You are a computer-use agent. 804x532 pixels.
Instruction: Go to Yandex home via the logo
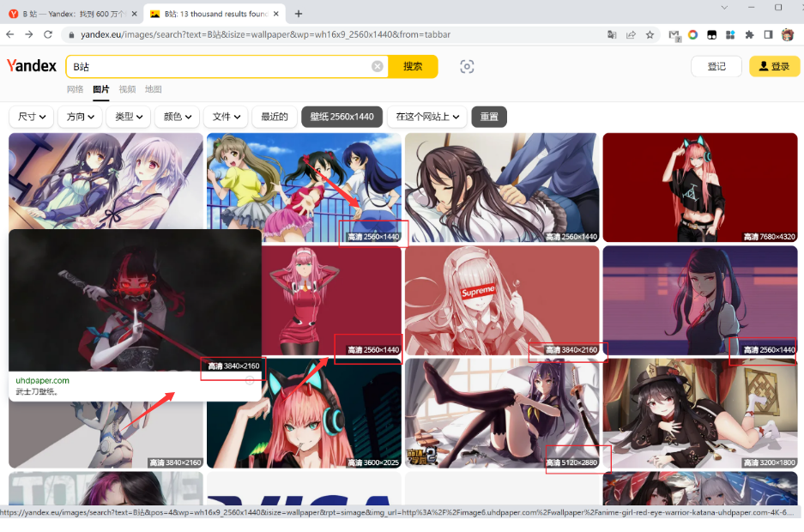click(32, 65)
